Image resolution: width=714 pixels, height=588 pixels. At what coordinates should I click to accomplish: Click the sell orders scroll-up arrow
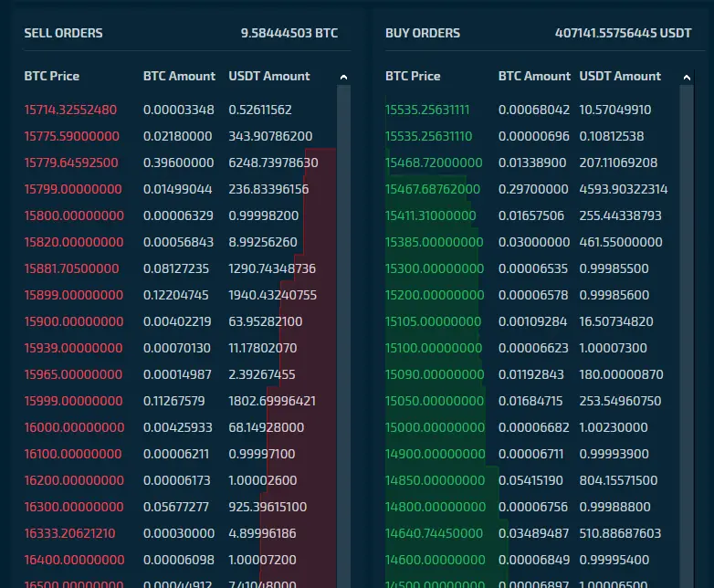tap(344, 78)
